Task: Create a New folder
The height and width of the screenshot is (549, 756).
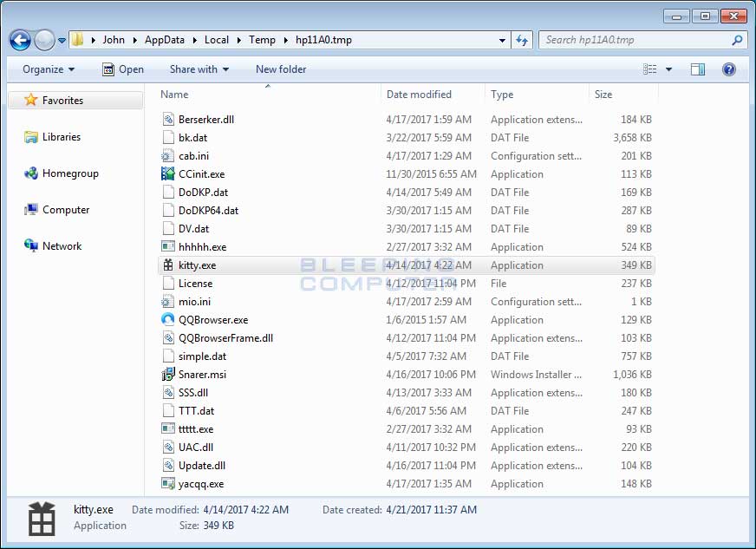Action: tap(281, 69)
